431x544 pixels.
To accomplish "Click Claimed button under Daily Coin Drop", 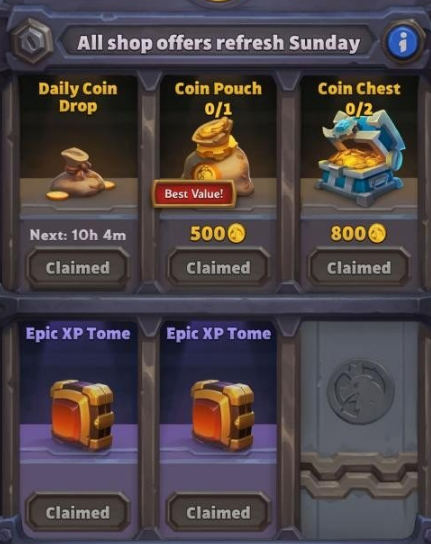I will pyautogui.click(x=78, y=268).
